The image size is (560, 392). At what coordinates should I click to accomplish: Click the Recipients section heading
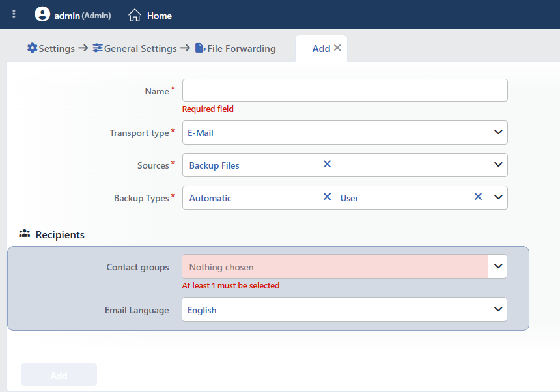click(60, 234)
